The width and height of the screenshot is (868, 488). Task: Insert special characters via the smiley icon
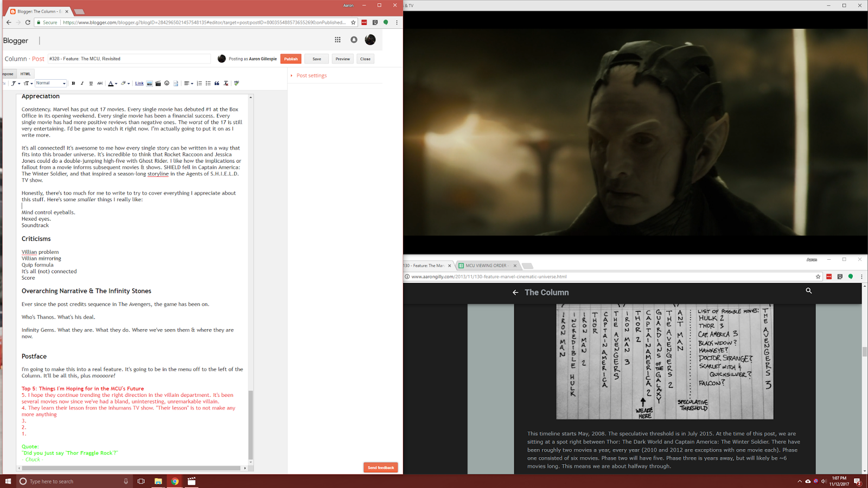167,84
